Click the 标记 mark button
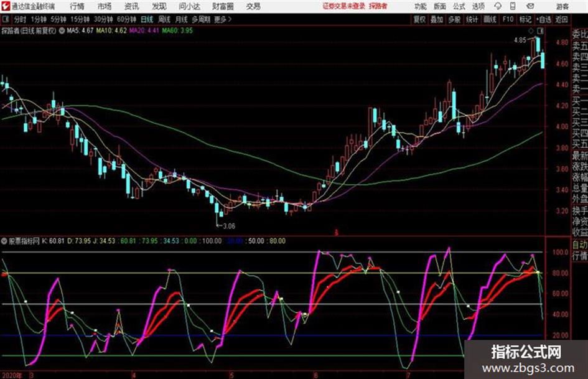The height and width of the screenshot is (379, 588). [525, 19]
